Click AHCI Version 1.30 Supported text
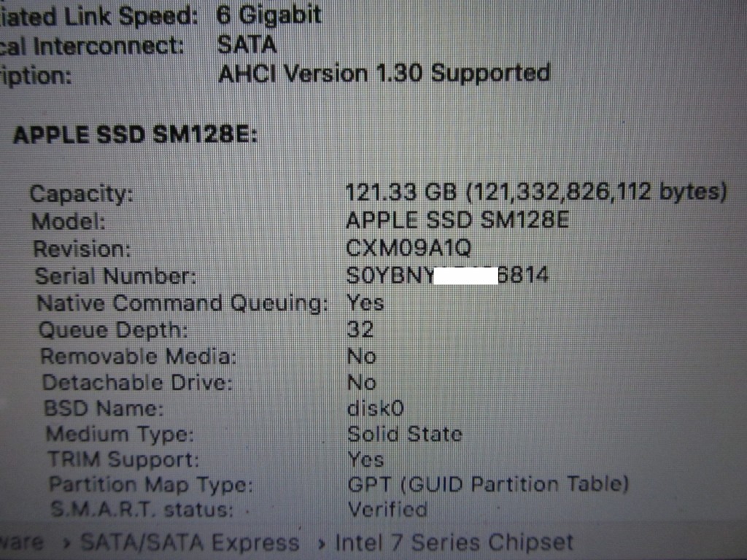 click(384, 74)
